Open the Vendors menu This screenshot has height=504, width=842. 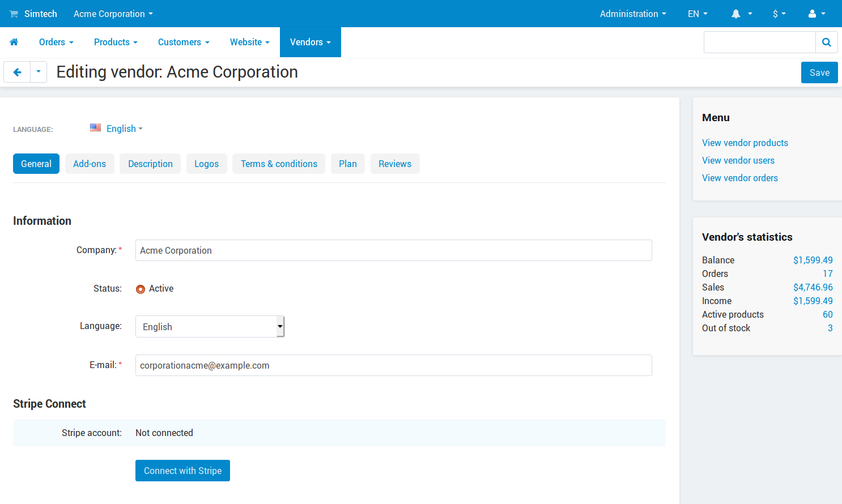[x=310, y=42]
